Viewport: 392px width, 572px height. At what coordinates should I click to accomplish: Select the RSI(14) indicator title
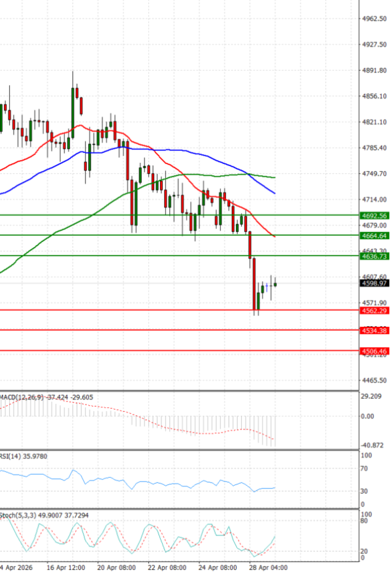pyautogui.click(x=10, y=456)
